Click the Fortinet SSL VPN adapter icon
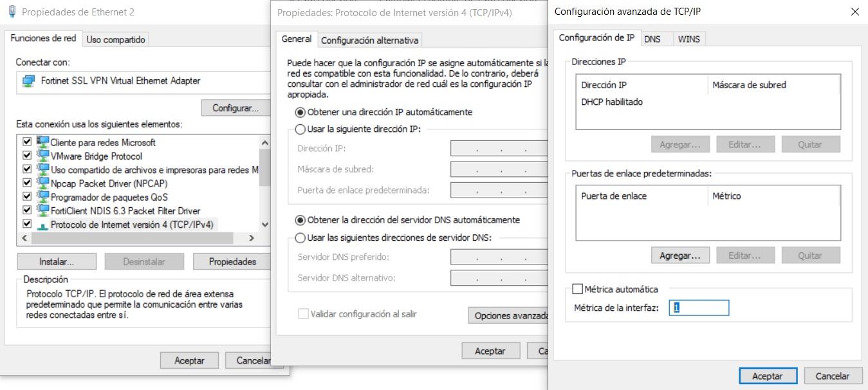This screenshot has width=868, height=390. 28,81
